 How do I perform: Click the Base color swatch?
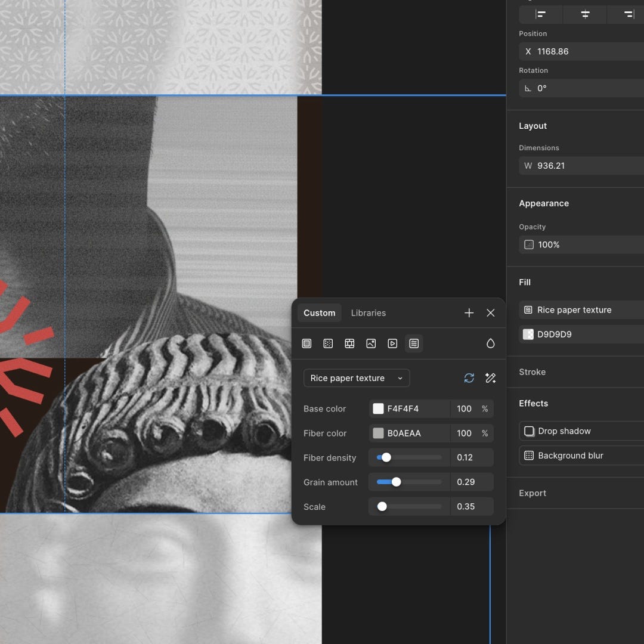378,408
